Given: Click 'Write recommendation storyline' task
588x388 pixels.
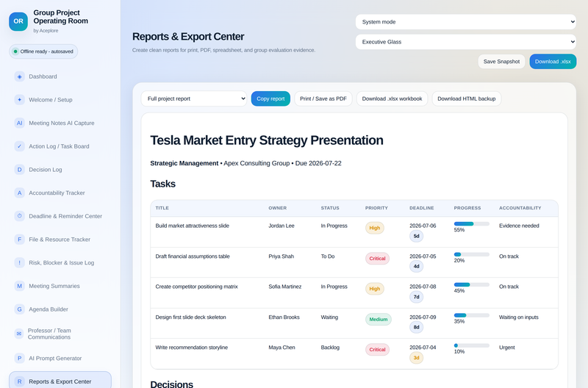Looking at the screenshot, I should (192, 348).
